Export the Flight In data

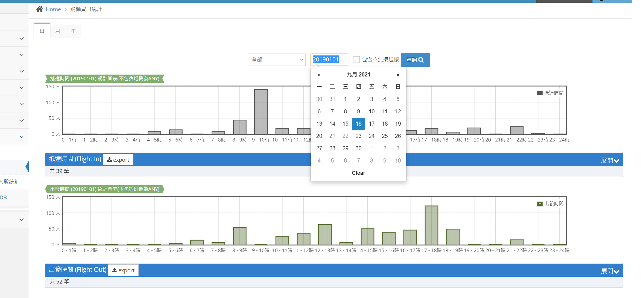point(118,160)
